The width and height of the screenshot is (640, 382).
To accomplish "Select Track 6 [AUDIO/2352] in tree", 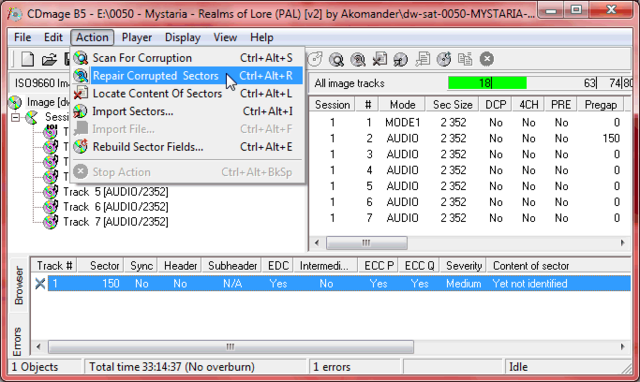I will click(x=116, y=207).
